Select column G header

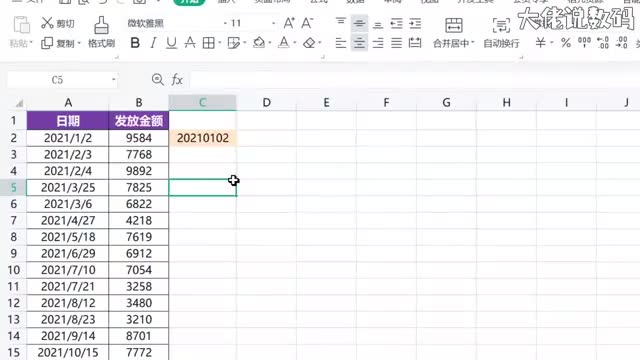[446, 102]
